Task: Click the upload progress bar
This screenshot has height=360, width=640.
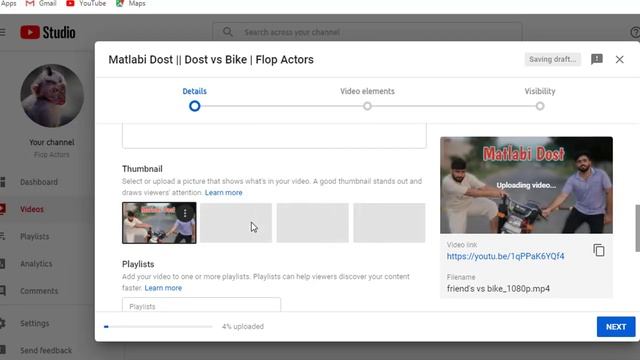Action: click(x=158, y=327)
